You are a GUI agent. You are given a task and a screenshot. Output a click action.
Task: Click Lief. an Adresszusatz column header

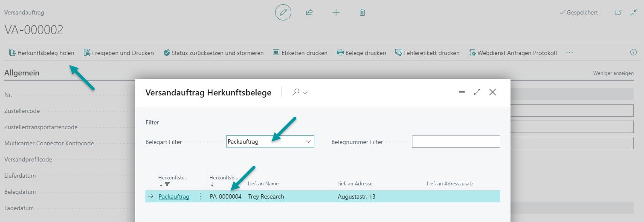click(x=450, y=184)
